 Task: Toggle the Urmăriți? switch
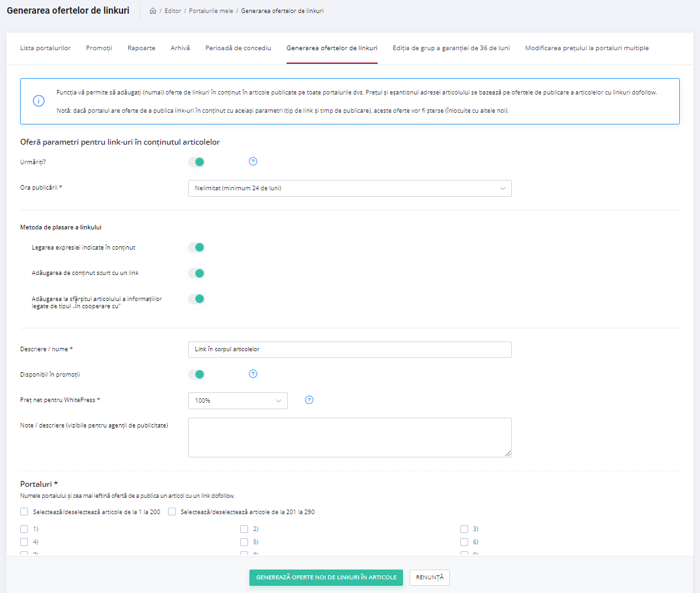[x=197, y=162]
